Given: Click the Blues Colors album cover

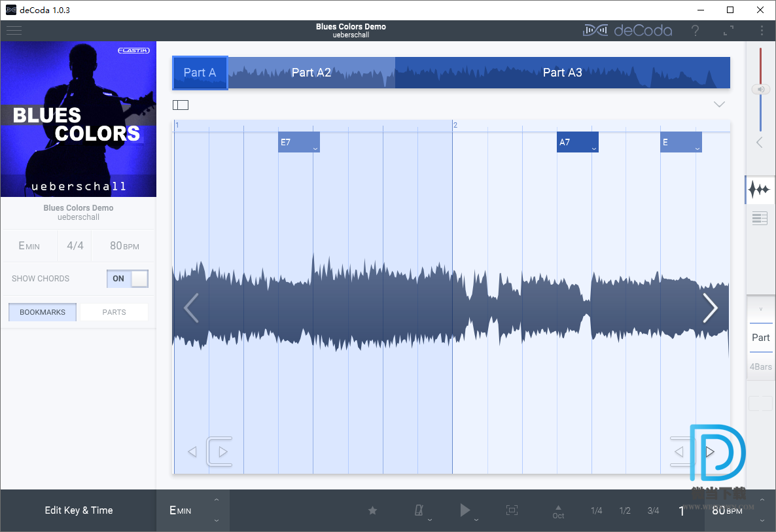Looking at the screenshot, I should [x=79, y=119].
